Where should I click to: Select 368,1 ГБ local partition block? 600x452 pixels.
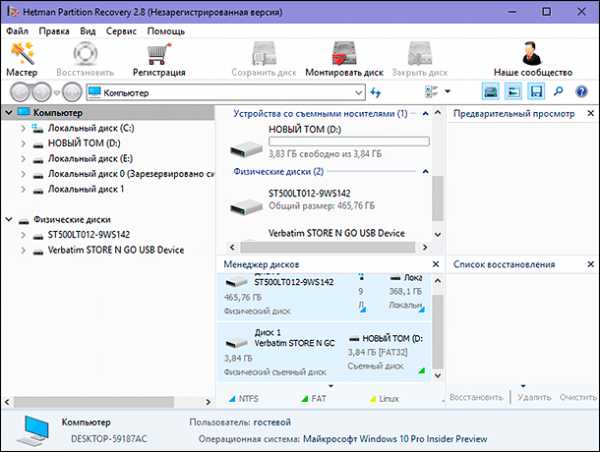[406, 292]
